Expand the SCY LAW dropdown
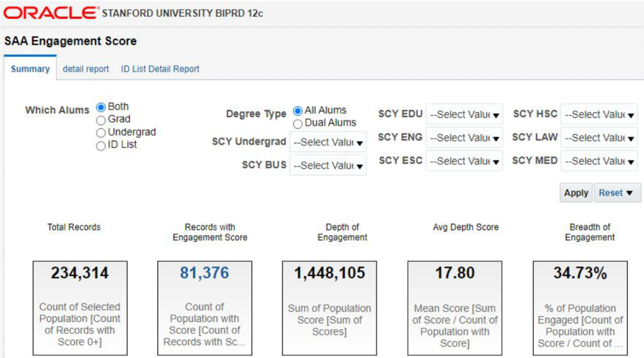 [x=599, y=138]
